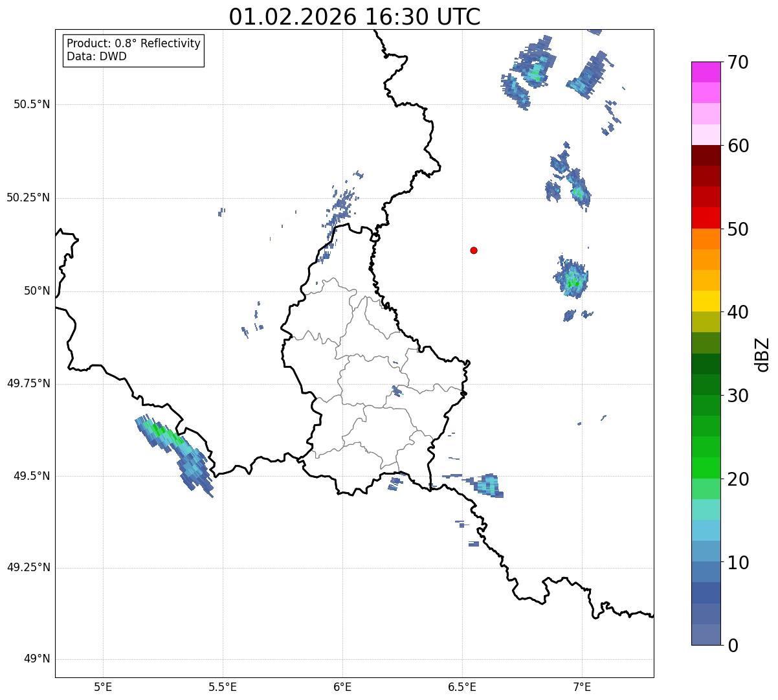Click the colorbar tick label "60"
The height and width of the screenshot is (700, 778).
coord(738,146)
